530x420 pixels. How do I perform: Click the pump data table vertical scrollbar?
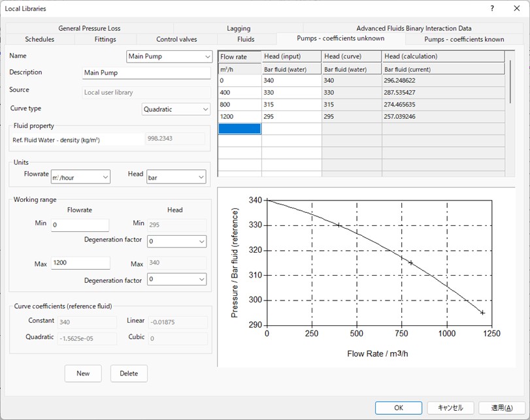pyautogui.click(x=510, y=82)
